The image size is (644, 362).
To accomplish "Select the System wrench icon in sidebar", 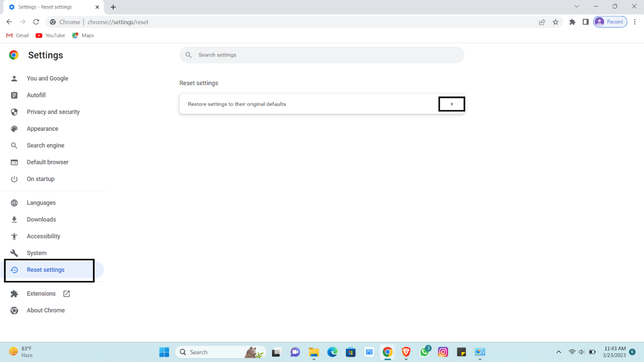I will pyautogui.click(x=14, y=253).
